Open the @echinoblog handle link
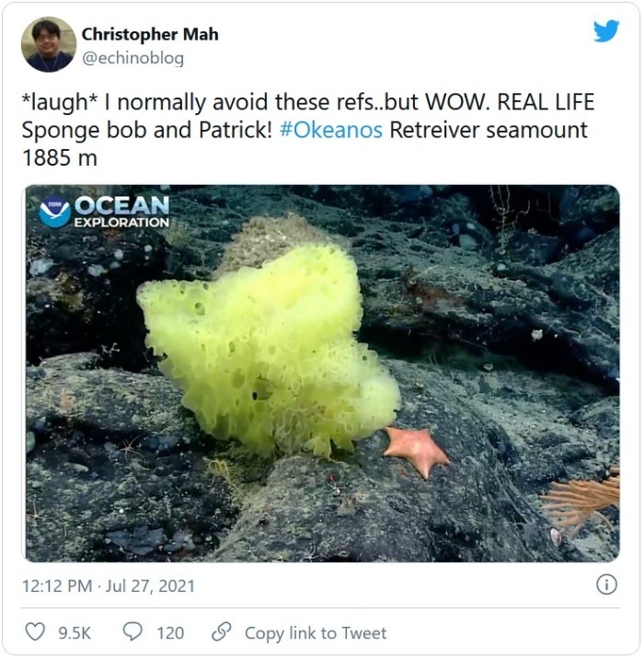 [132, 58]
